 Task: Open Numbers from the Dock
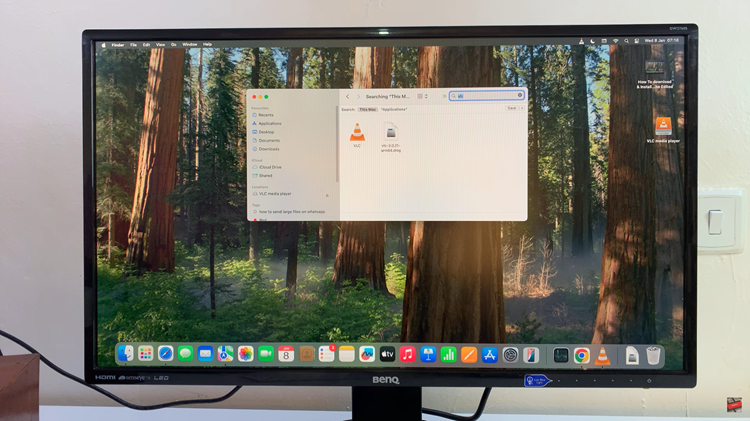449,354
